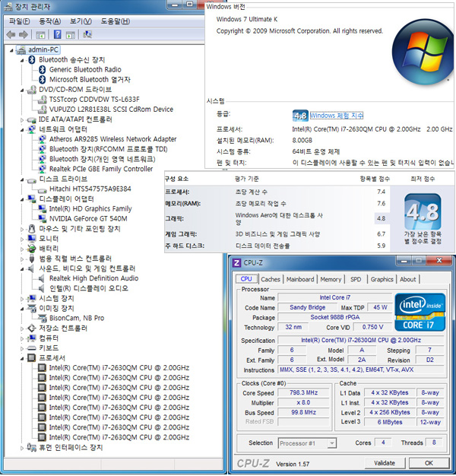The width and height of the screenshot is (456, 476).
Task: Collapse the Bluetooth 송수신 장치 node
Action: coord(22,60)
